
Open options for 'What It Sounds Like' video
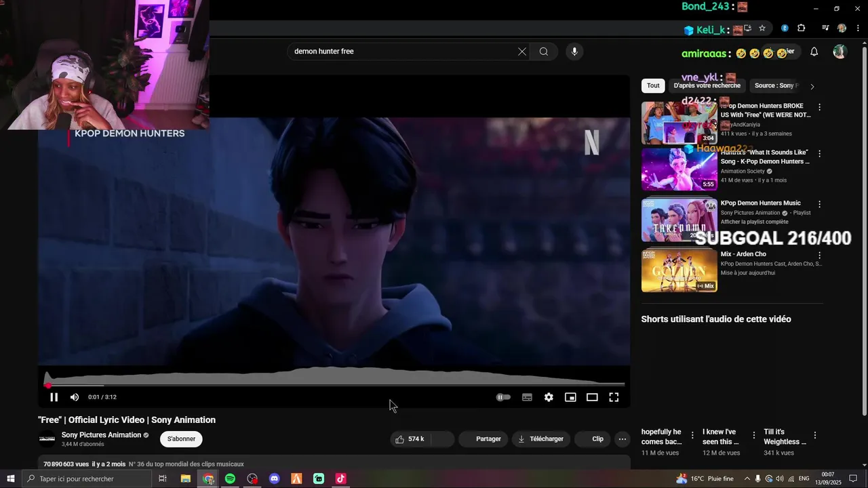[819, 154]
